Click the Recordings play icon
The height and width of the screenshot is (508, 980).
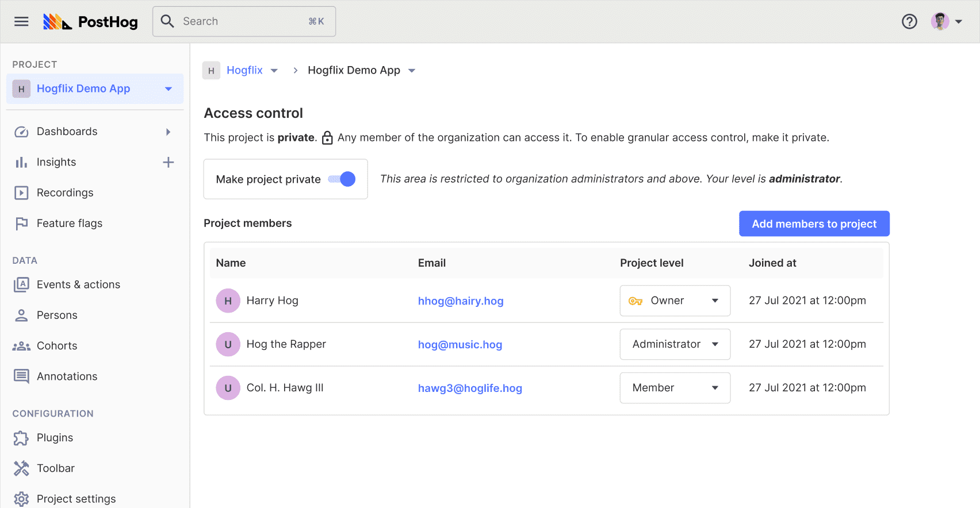(21, 193)
